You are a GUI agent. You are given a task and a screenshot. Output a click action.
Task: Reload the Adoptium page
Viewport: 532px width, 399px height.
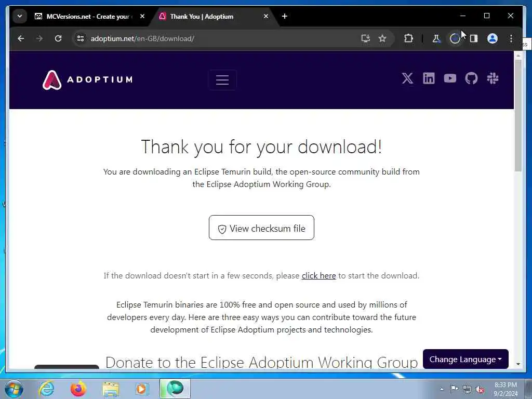[58, 38]
